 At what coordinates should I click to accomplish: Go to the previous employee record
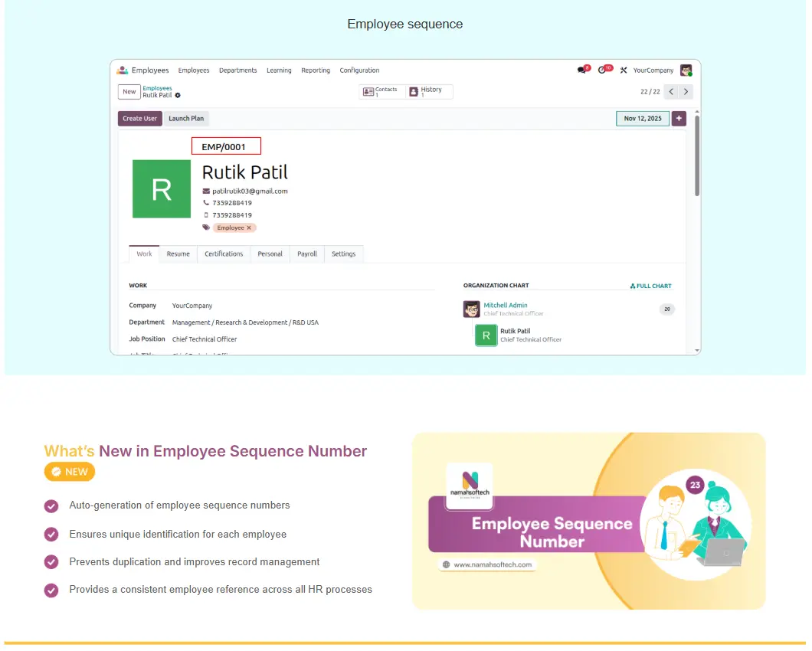(x=671, y=92)
